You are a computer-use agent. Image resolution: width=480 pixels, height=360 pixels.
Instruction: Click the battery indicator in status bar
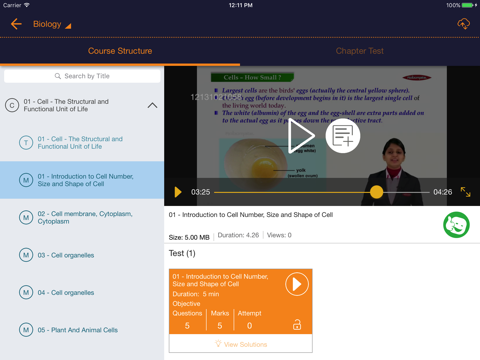tap(468, 5)
